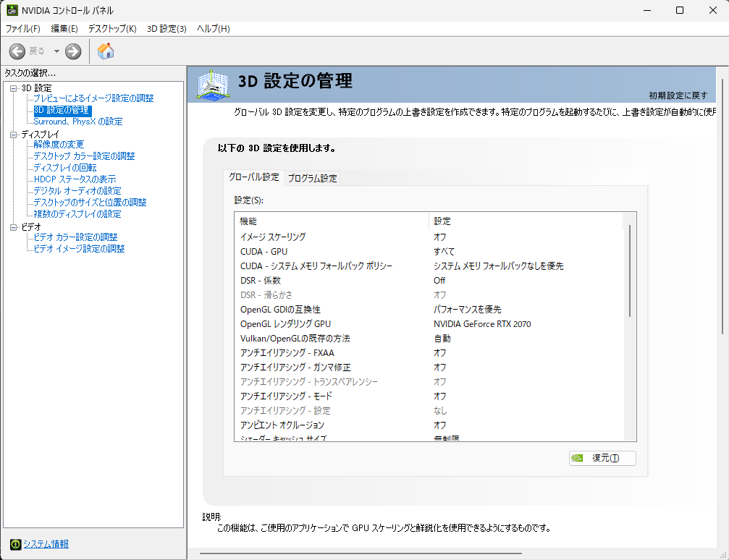
Task: Select the DSR - 係数 row
Action: [x=428, y=280]
